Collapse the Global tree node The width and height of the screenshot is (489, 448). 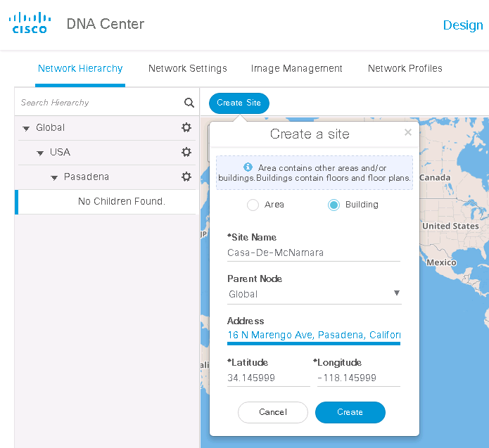pyautogui.click(x=26, y=128)
